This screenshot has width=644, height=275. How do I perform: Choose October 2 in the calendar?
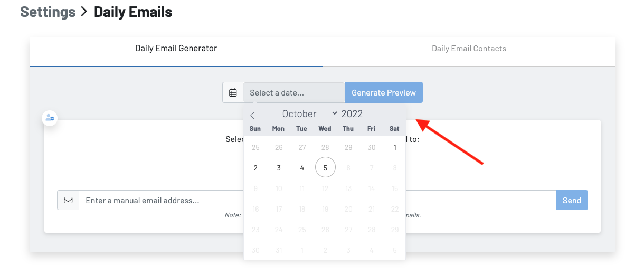[x=255, y=168]
